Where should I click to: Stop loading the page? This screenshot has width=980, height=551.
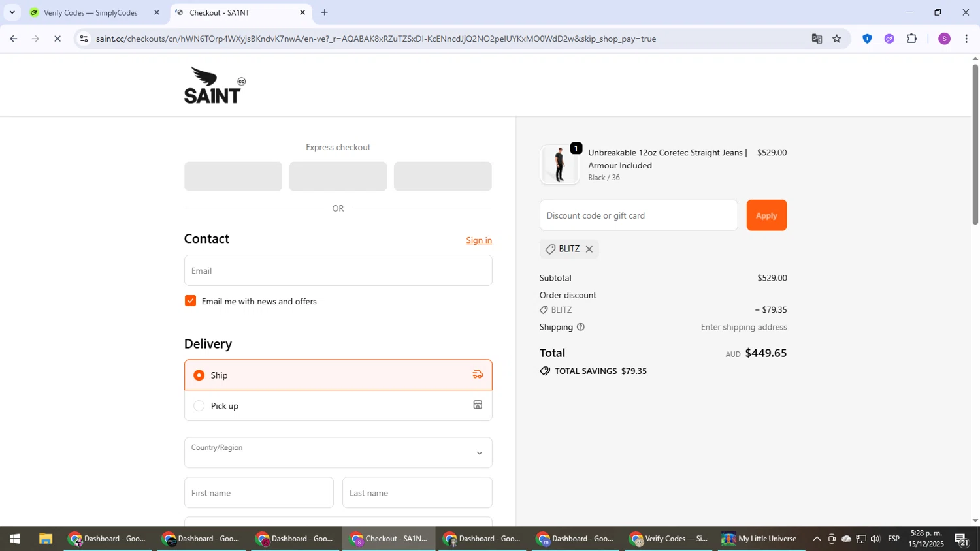57,39
